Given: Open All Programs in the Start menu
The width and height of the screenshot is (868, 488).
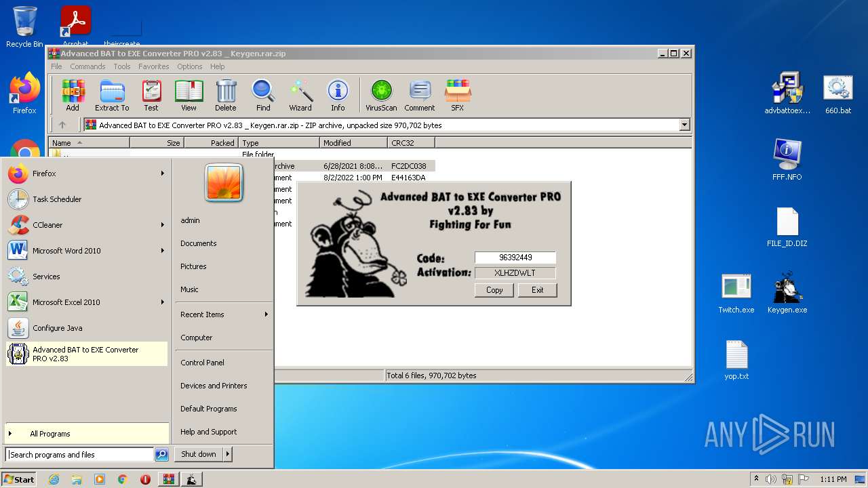Looking at the screenshot, I should point(87,434).
